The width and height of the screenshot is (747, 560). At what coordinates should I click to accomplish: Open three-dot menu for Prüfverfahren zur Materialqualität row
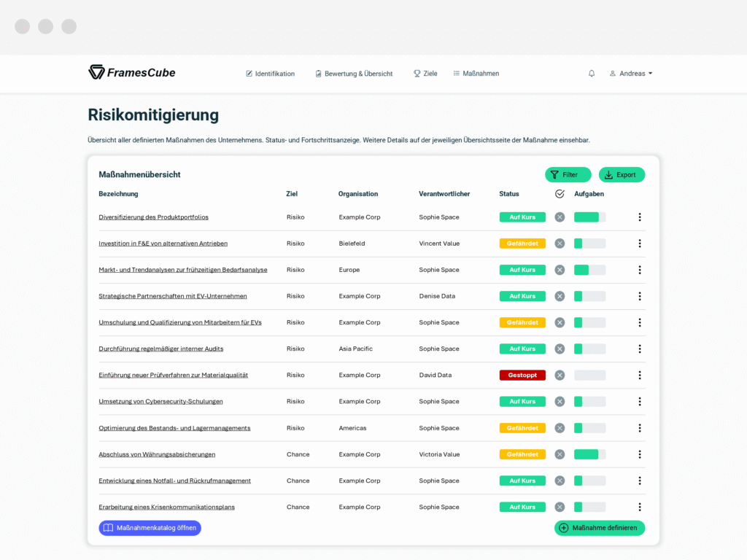point(640,376)
